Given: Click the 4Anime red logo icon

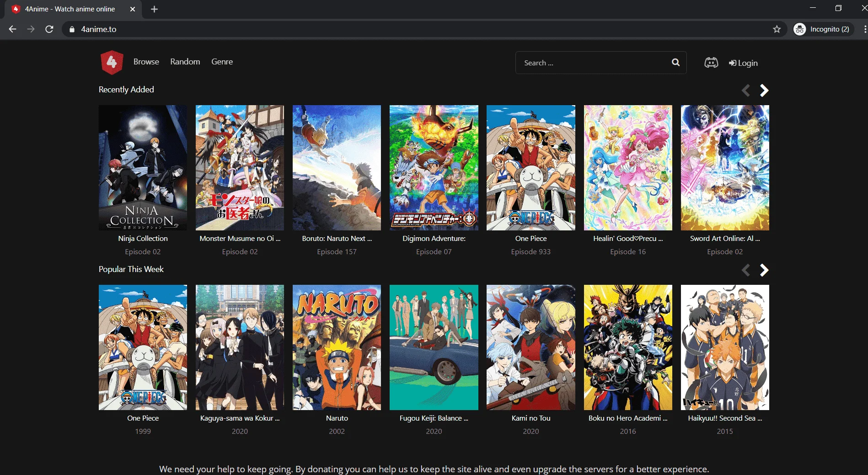Looking at the screenshot, I should click(x=112, y=62).
